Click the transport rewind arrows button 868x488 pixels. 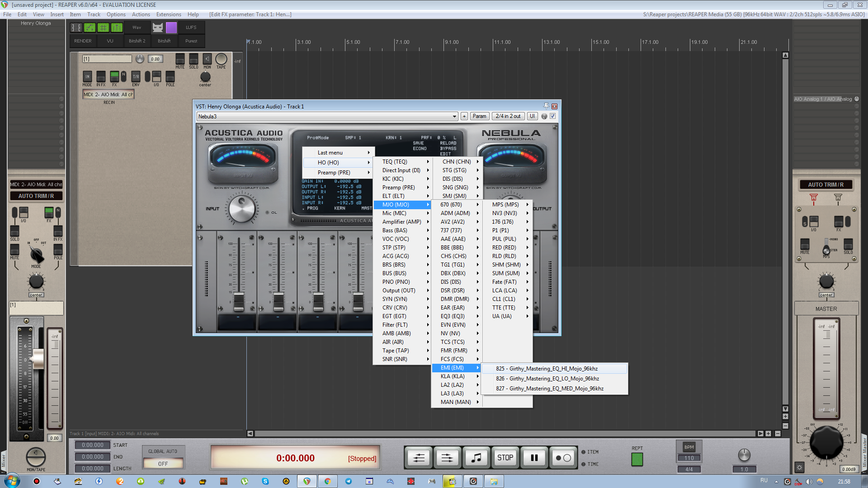(419, 458)
